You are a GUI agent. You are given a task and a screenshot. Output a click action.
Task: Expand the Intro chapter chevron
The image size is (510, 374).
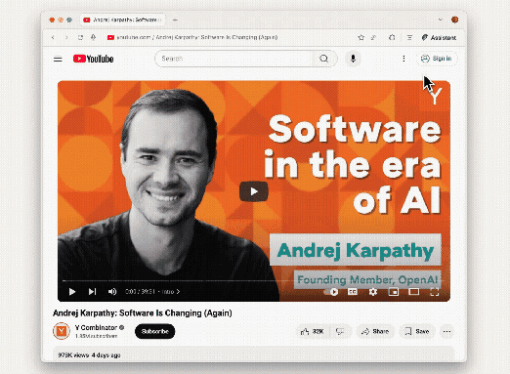coord(178,292)
